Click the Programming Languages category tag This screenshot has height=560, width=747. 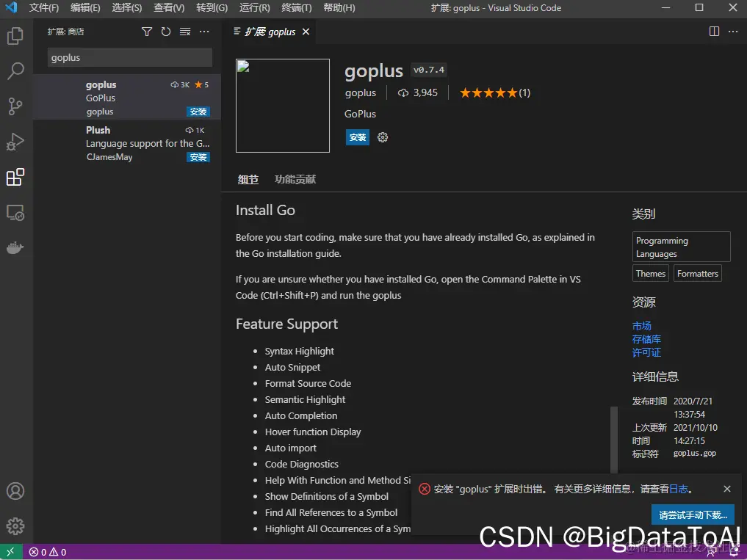[x=681, y=247]
